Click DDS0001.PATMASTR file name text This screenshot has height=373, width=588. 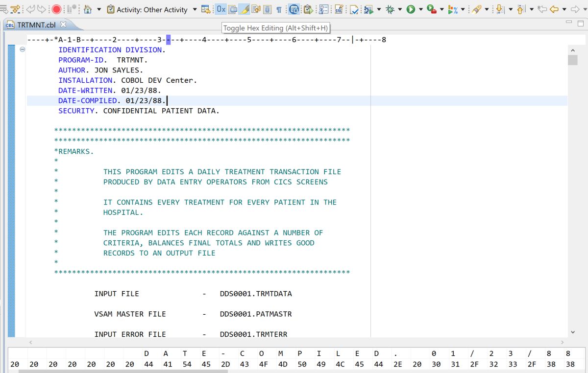tap(256, 314)
